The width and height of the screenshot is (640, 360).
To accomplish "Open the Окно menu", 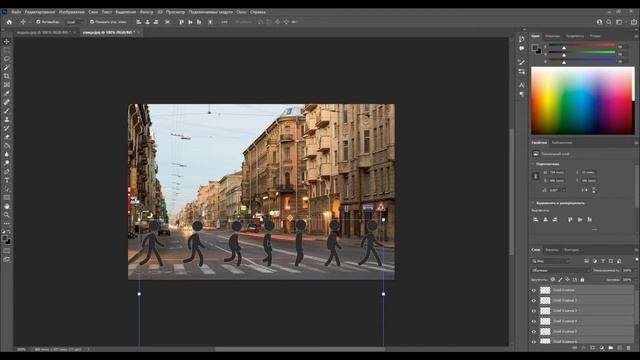I will point(241,12).
